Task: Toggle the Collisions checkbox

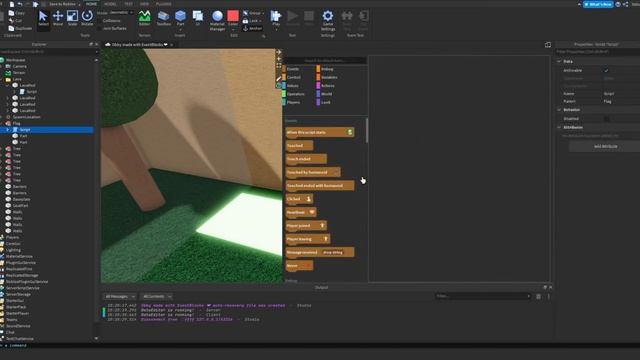Action: click(x=100, y=20)
